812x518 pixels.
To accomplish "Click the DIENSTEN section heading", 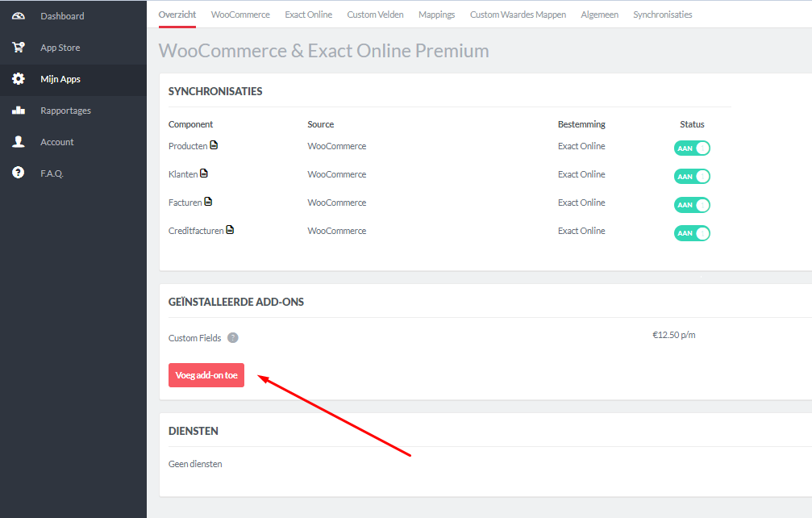I will point(194,431).
